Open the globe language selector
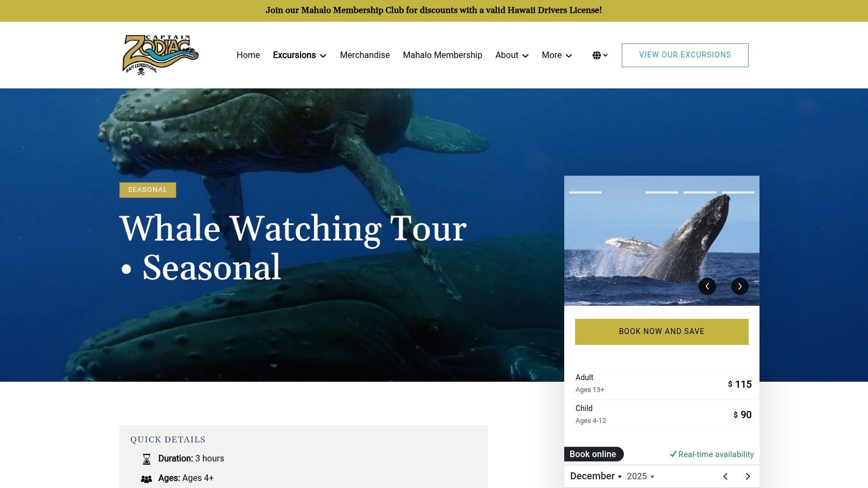 tap(600, 55)
